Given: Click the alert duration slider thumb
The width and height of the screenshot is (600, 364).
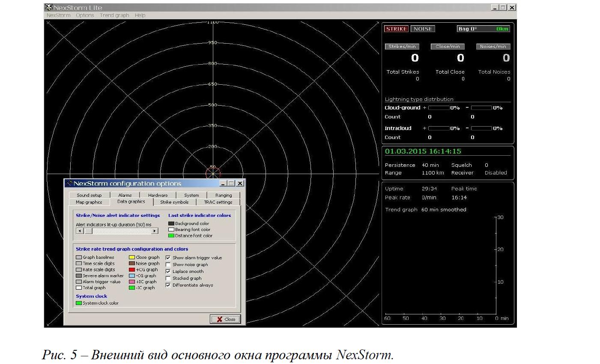Looking at the screenshot, I should coord(88,231).
